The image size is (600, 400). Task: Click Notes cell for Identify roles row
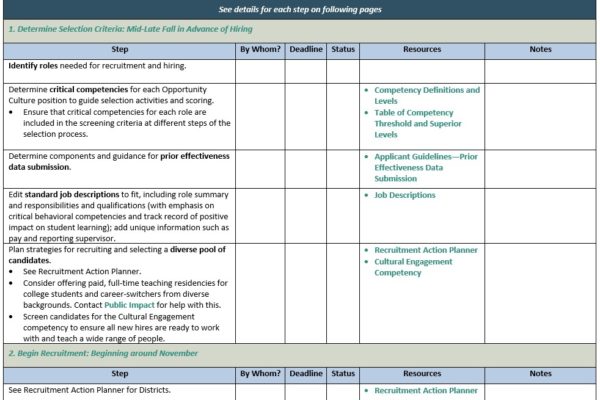point(540,71)
